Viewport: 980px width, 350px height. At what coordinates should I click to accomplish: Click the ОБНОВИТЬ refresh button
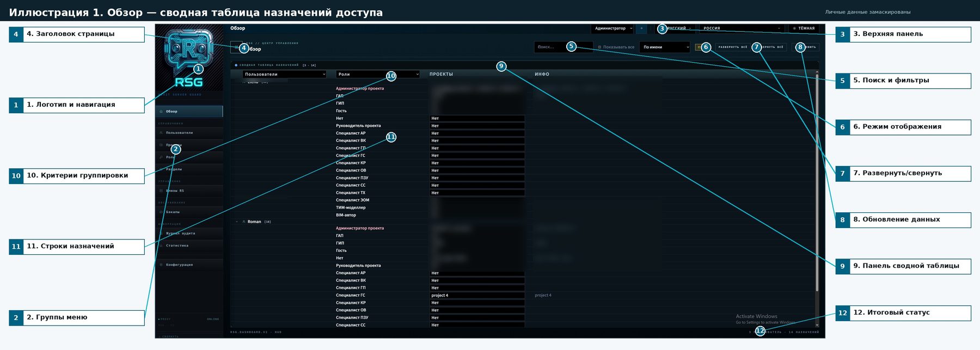[x=805, y=47]
